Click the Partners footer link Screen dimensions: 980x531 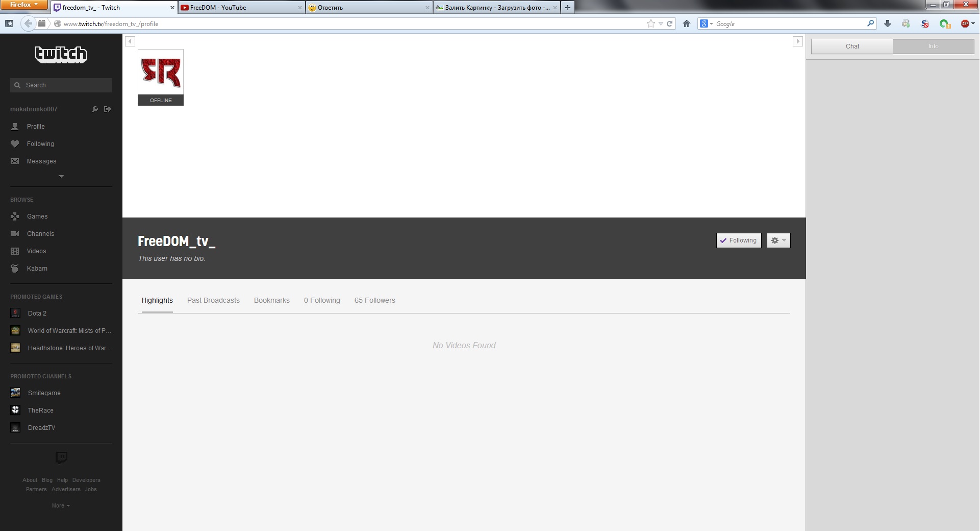(36, 489)
